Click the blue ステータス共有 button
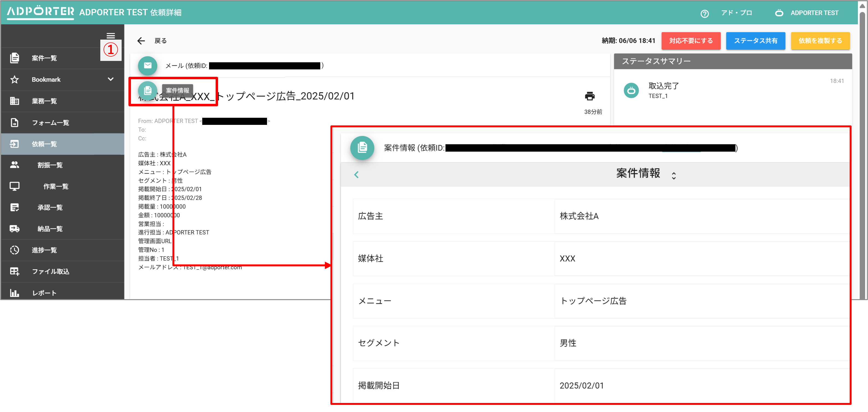The height and width of the screenshot is (412, 868). pyautogui.click(x=755, y=41)
